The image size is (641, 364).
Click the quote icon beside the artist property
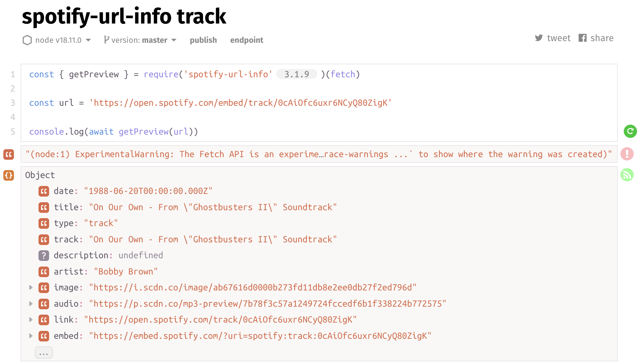[x=43, y=272]
